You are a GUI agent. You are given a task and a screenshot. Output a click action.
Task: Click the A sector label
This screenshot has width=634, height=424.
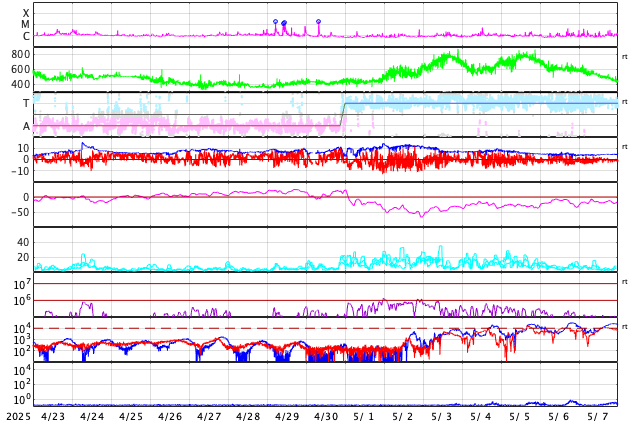[x=26, y=127]
